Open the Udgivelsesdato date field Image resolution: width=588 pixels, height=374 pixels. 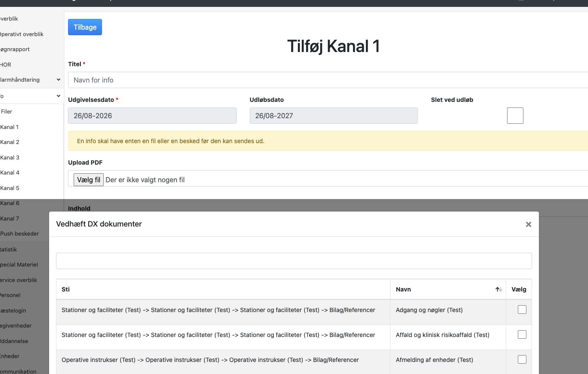[152, 116]
